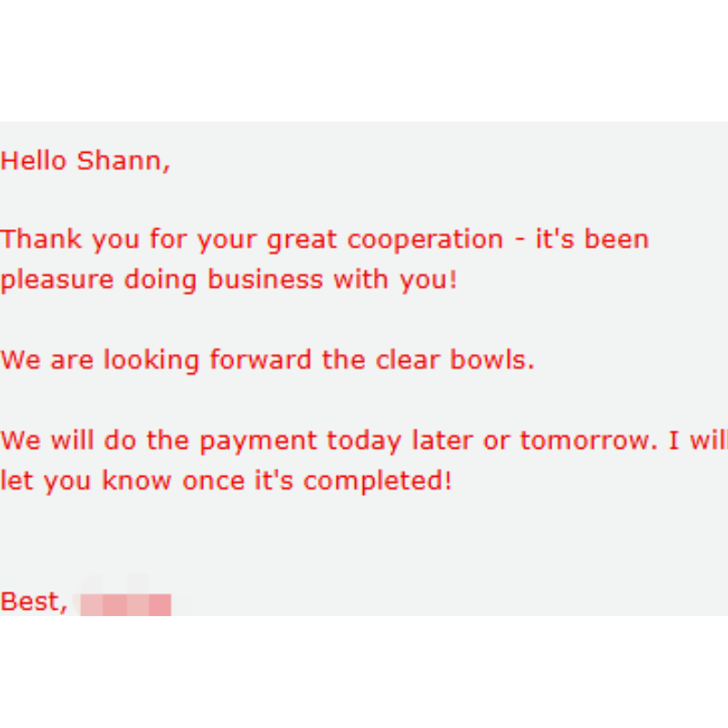This screenshot has width=728, height=728.
Task: Click the word "bowls." in the message
Action: tap(492, 359)
